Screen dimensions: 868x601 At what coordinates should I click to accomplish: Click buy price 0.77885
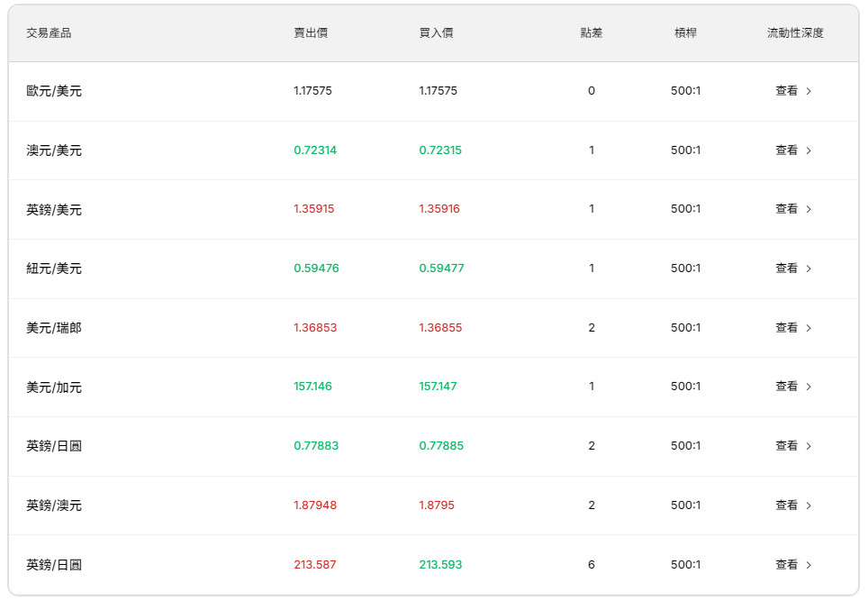pyautogui.click(x=441, y=446)
